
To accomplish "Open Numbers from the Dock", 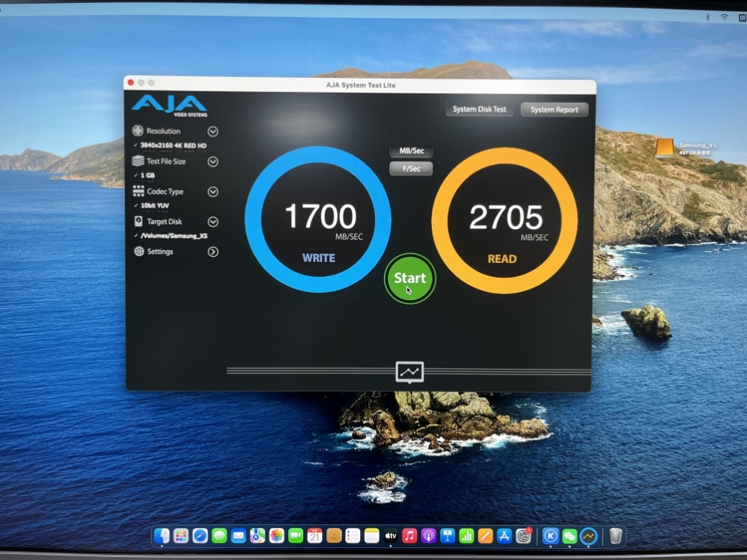I will (466, 536).
